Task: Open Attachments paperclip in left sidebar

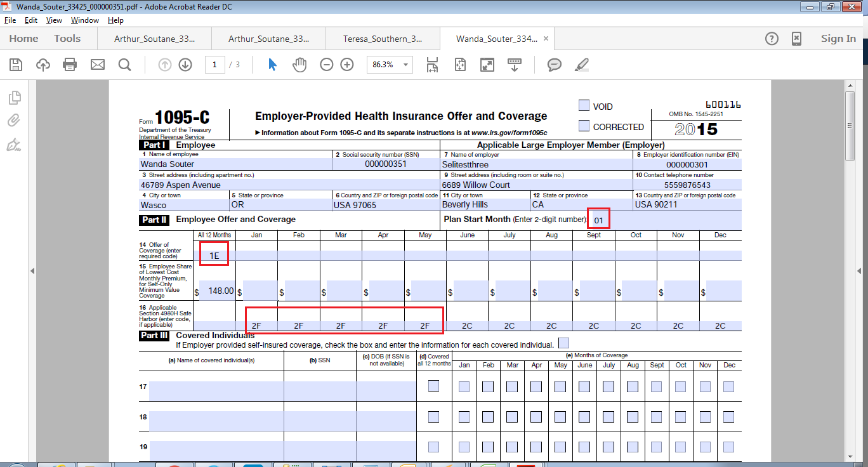Action: click(14, 121)
